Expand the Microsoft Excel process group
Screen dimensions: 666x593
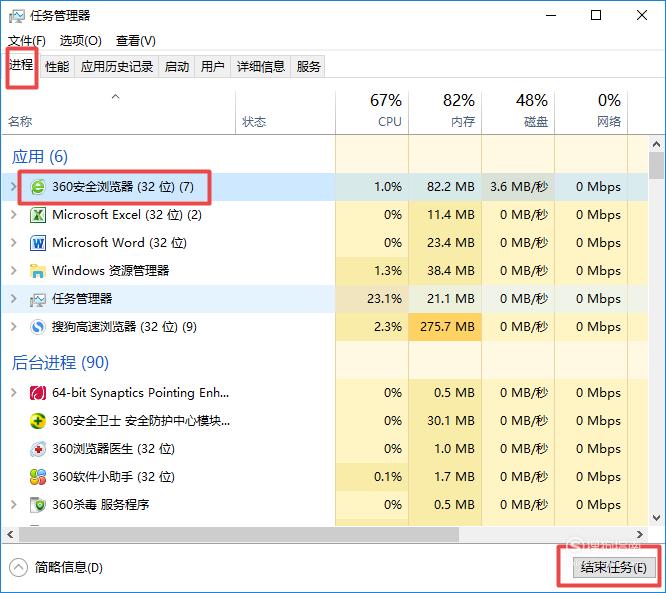[x=14, y=215]
